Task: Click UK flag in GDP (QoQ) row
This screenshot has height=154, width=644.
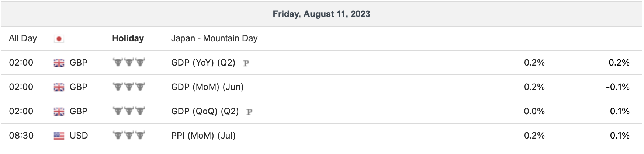Action: click(x=59, y=112)
